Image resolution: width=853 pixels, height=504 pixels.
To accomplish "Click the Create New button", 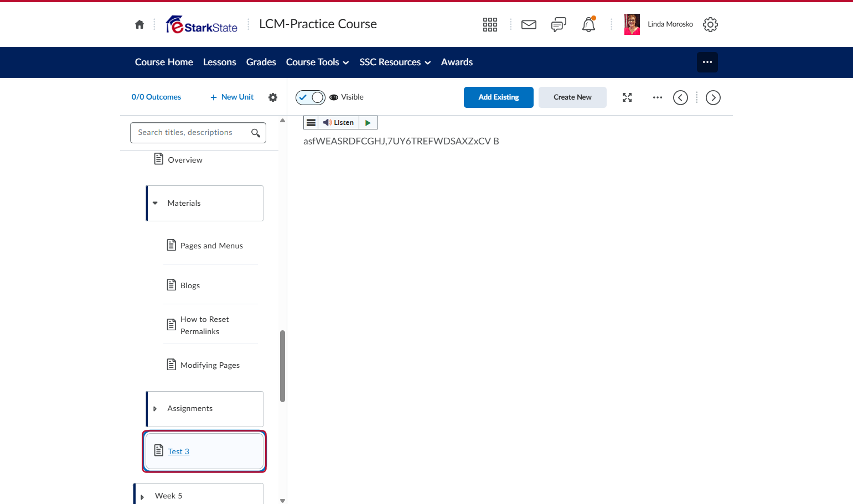I will tap(572, 97).
